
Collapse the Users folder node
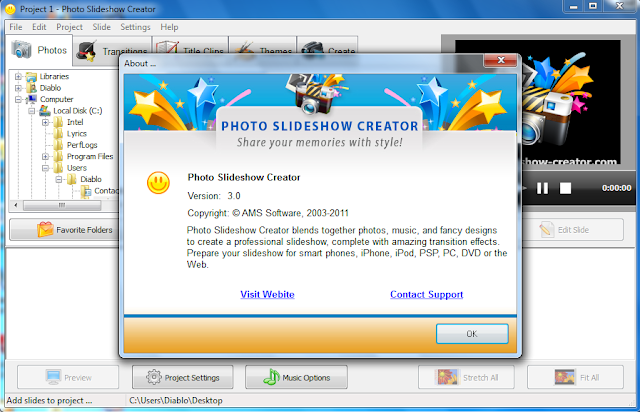pyautogui.click(x=45, y=168)
